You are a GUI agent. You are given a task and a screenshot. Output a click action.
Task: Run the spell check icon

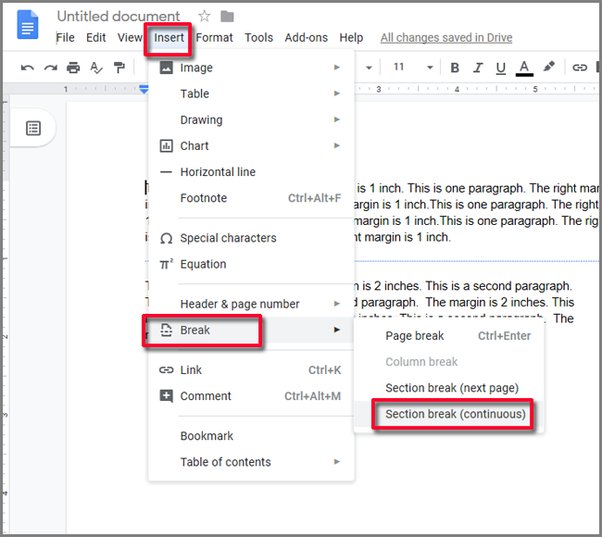(96, 68)
